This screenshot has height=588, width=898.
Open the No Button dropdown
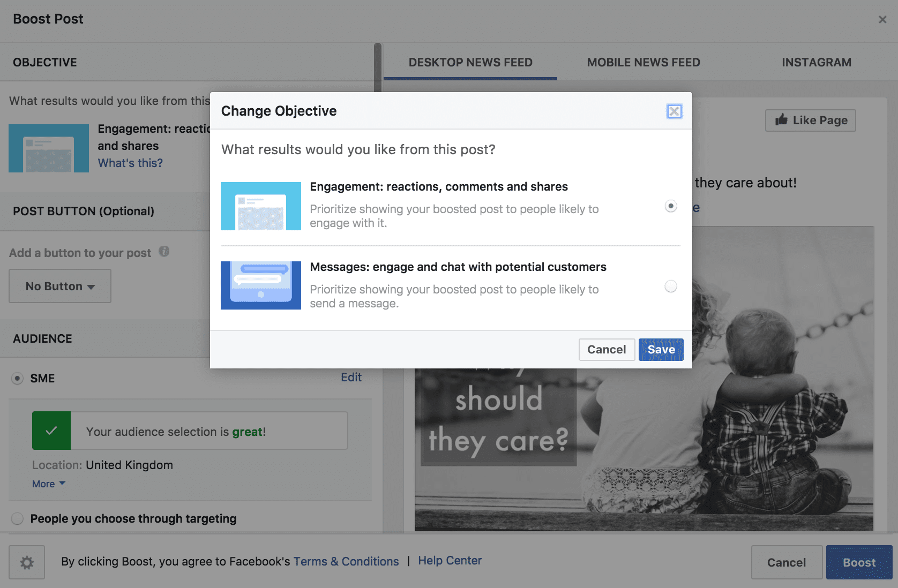click(x=60, y=286)
